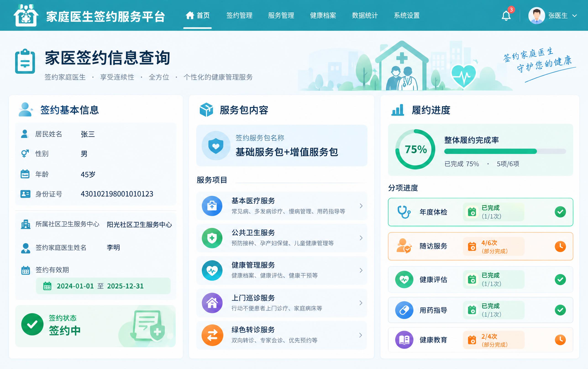Viewport: 588px width, 369px height.
Task: Open 系统设置 menu
Action: click(407, 15)
